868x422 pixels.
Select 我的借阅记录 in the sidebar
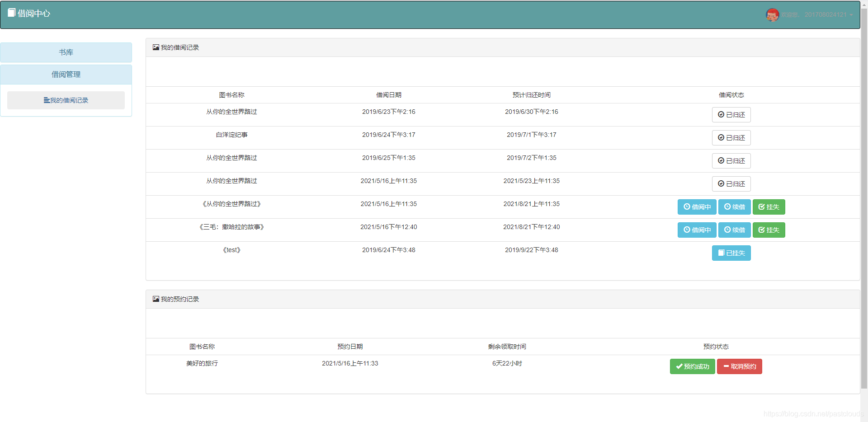click(66, 100)
